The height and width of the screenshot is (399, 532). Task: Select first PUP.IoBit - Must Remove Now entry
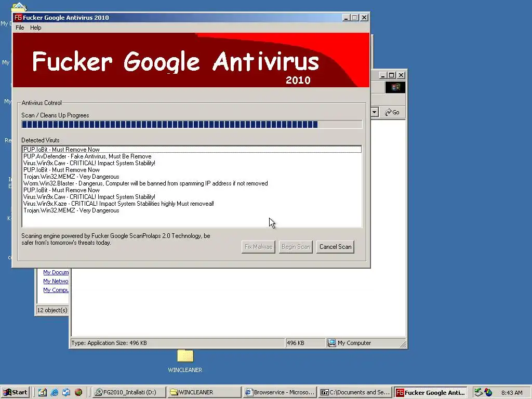(192, 150)
